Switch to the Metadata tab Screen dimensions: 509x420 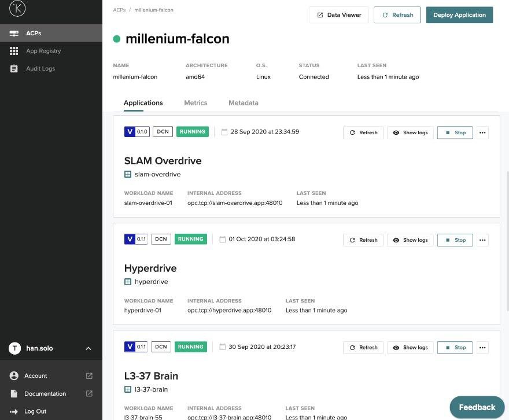(x=244, y=103)
